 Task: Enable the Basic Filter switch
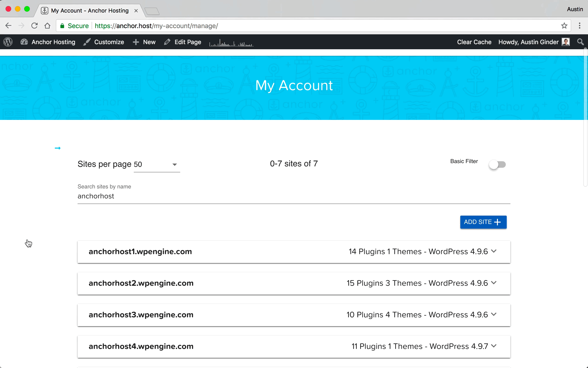(497, 164)
